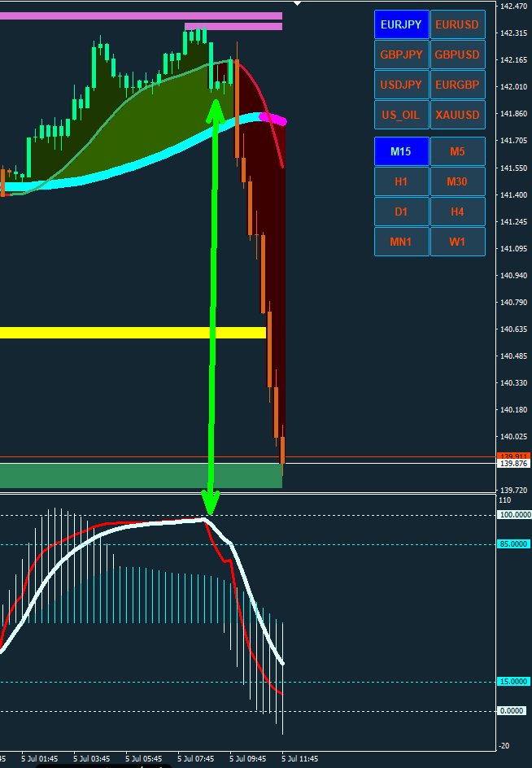The height and width of the screenshot is (768, 532).
Task: Click the 110 indicator scale value
Action: coord(505,500)
